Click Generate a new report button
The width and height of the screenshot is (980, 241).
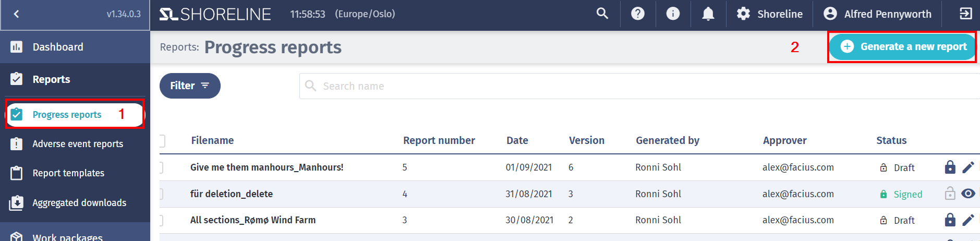point(902,47)
